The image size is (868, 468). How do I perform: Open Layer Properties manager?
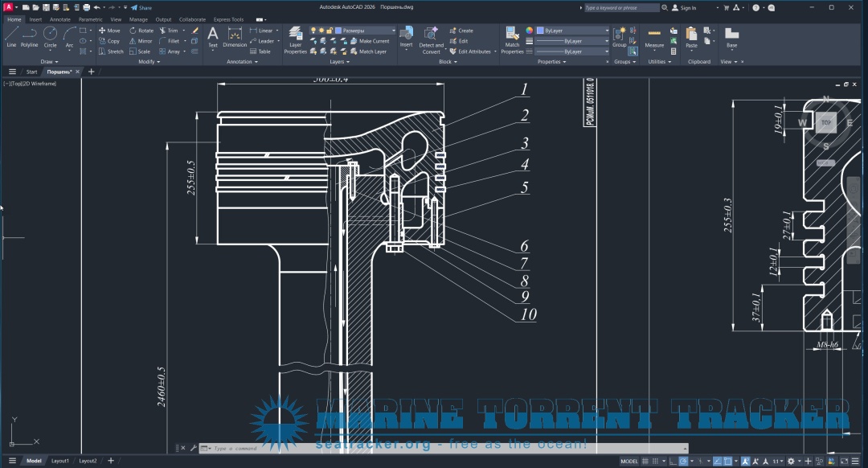(296, 40)
